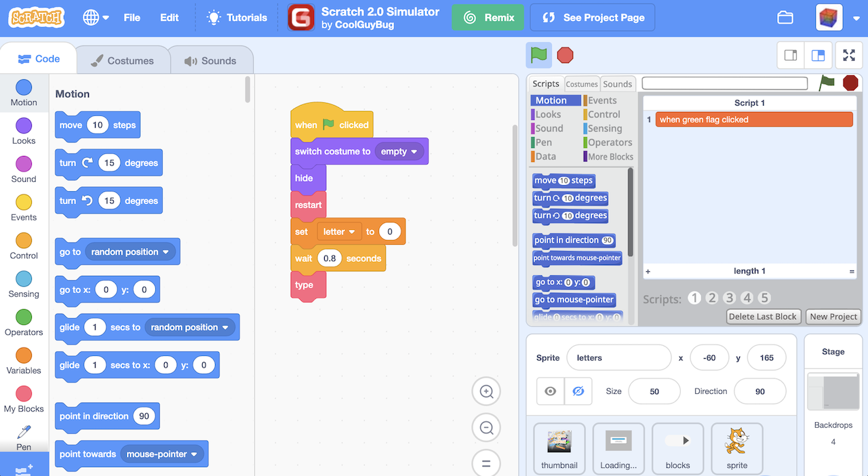This screenshot has width=868, height=476.
Task: Switch to the Costumes tab
Action: [x=123, y=60]
